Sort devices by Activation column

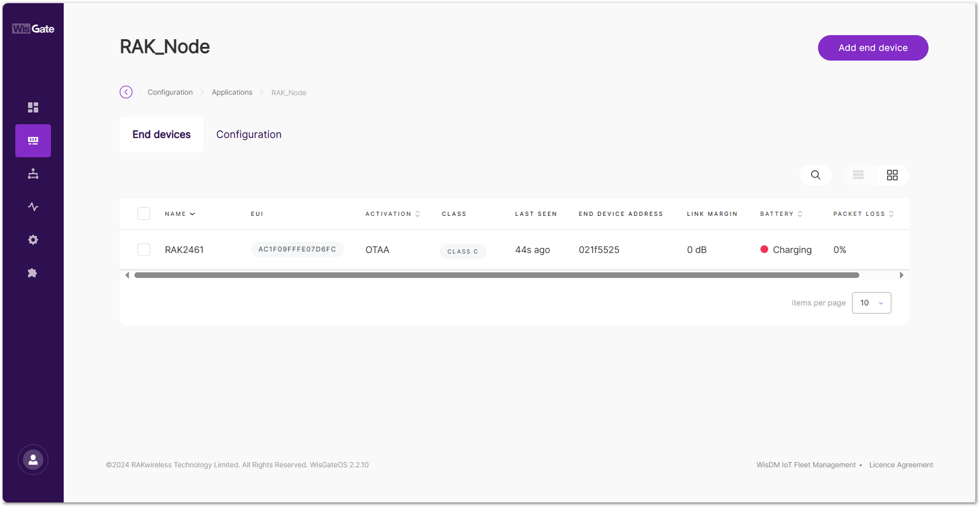point(418,214)
